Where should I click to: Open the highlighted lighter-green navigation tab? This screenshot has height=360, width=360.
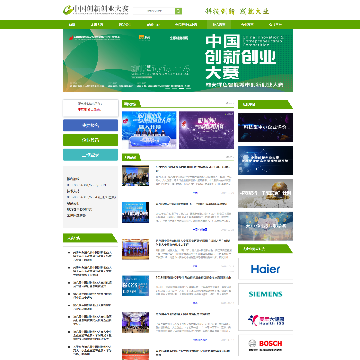(x=219, y=24)
